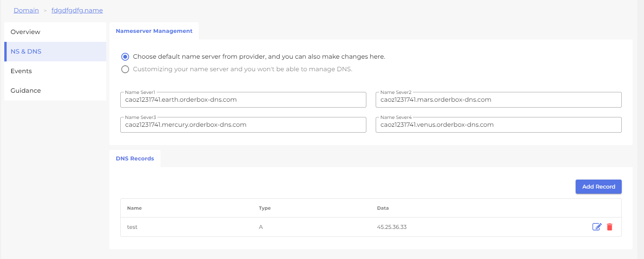
Task: Edit the test DNS record
Action: pos(597,227)
